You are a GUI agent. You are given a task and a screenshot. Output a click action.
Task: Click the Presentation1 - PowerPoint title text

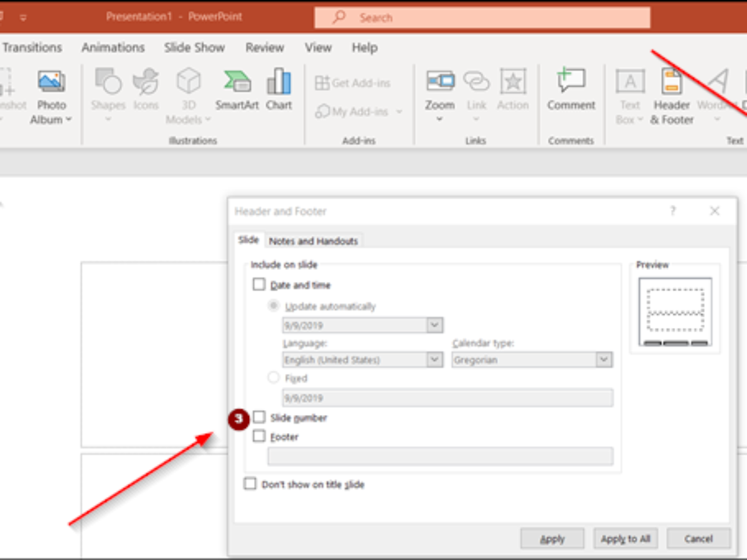click(174, 17)
